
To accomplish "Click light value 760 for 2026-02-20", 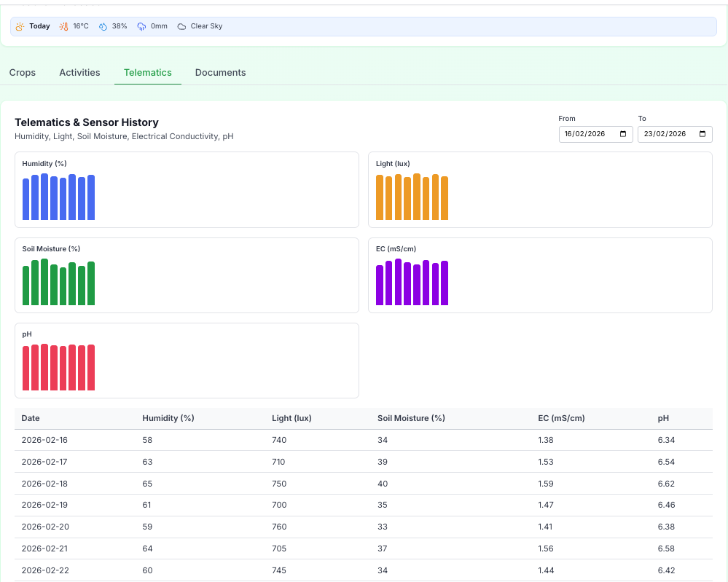I will (279, 527).
